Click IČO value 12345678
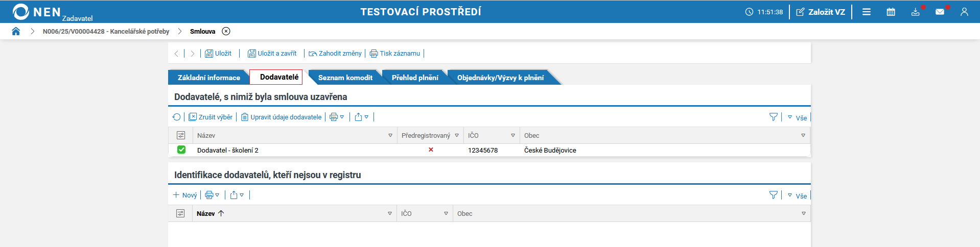Image resolution: width=980 pixels, height=247 pixels. 483,150
